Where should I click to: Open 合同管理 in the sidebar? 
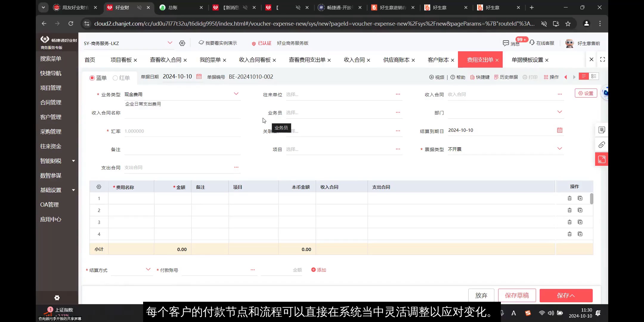point(50,102)
